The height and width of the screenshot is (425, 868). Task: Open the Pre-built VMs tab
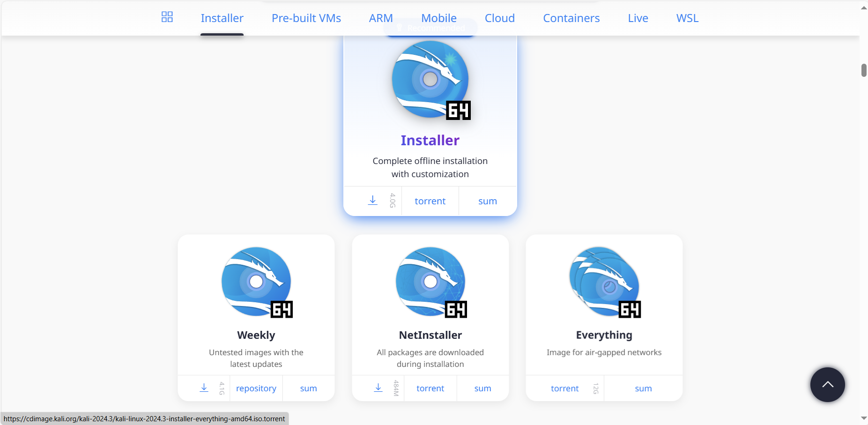click(x=306, y=18)
